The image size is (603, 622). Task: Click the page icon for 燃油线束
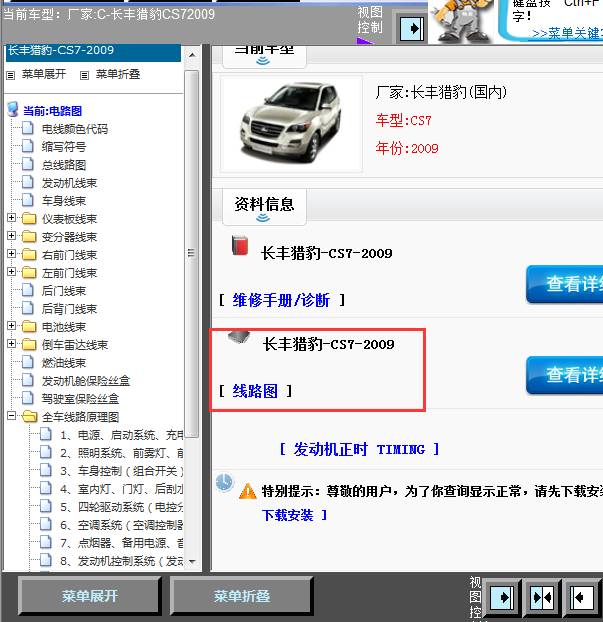click(28, 362)
